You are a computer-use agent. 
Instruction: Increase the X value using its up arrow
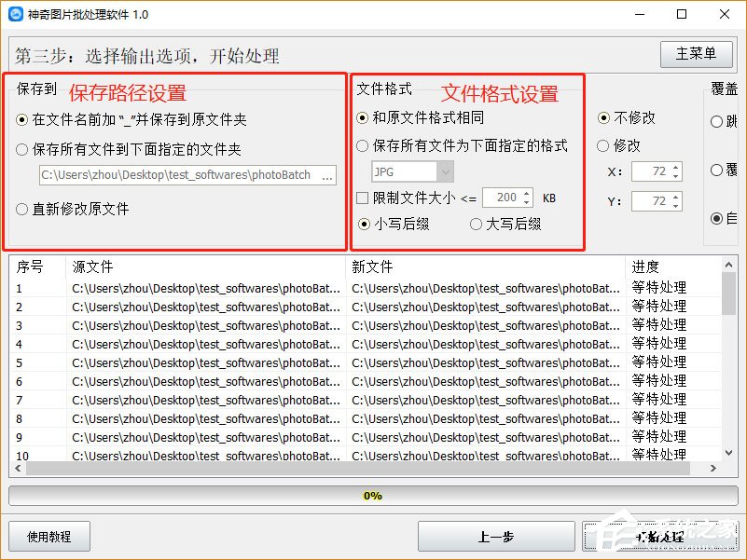(x=676, y=169)
